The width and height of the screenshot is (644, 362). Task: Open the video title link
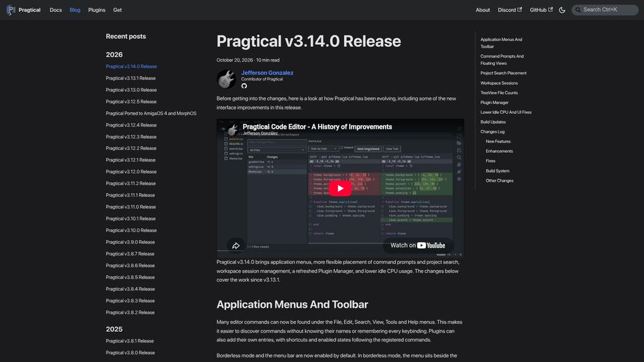coord(317,127)
